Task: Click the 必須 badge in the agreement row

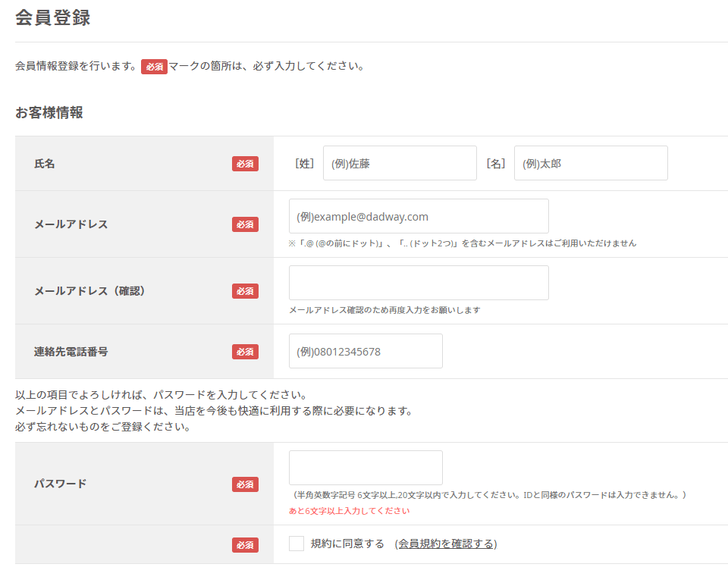Action: (x=245, y=545)
